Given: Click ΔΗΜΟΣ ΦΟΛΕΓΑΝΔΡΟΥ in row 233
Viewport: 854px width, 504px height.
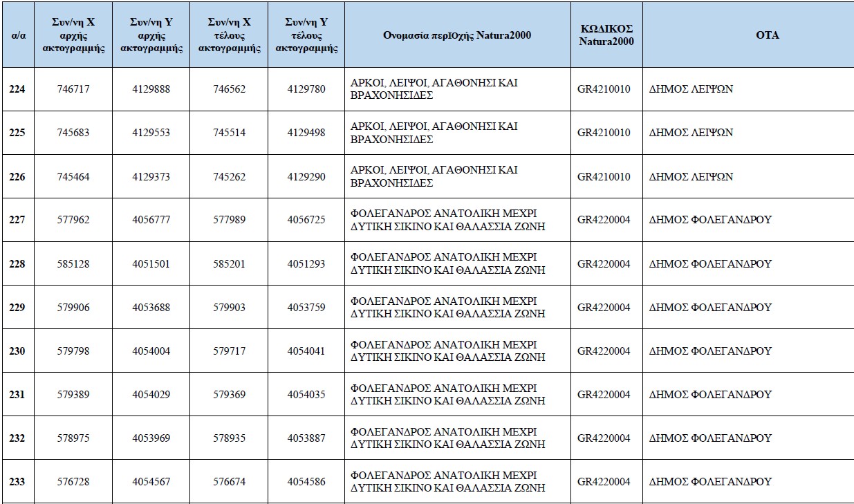Looking at the screenshot, I should point(710,482).
